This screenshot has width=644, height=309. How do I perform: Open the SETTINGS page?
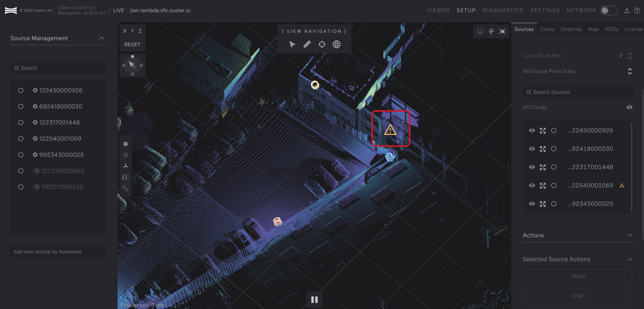click(x=545, y=10)
